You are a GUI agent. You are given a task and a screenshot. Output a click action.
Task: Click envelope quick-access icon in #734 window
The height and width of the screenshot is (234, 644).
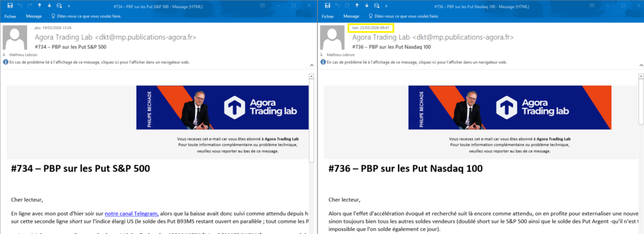pyautogui.click(x=59, y=6)
